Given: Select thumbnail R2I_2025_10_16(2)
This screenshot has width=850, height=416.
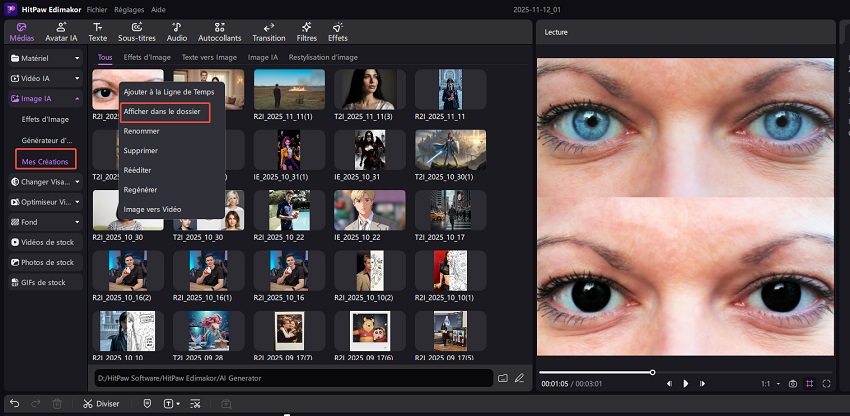Looking at the screenshot, I should (x=128, y=271).
